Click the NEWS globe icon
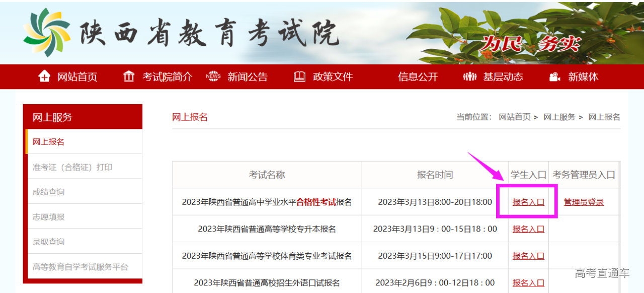This screenshot has height=293, width=644. [213, 77]
